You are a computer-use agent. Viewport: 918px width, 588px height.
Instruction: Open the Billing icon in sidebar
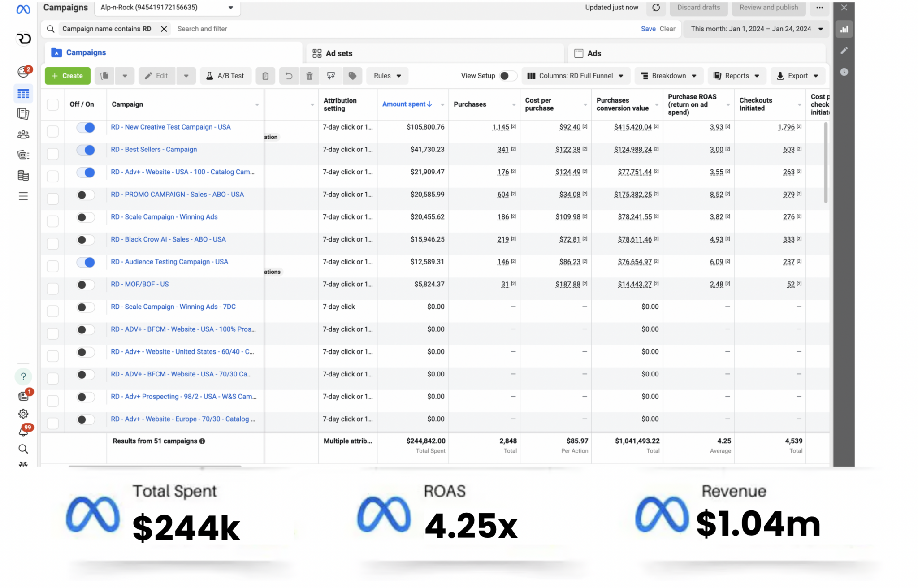[23, 176]
